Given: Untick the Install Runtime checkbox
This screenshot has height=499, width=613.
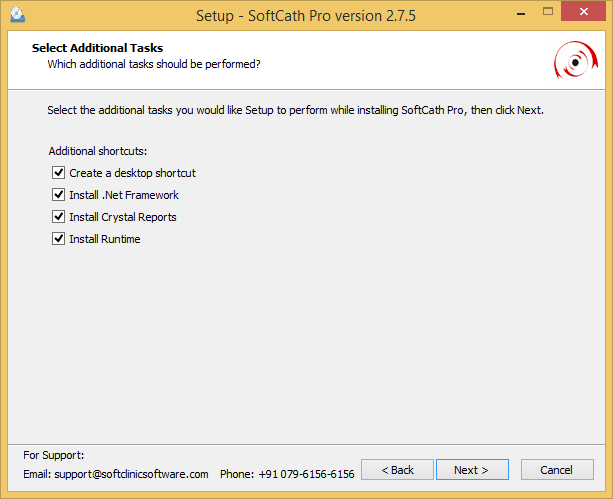Looking at the screenshot, I should (58, 239).
